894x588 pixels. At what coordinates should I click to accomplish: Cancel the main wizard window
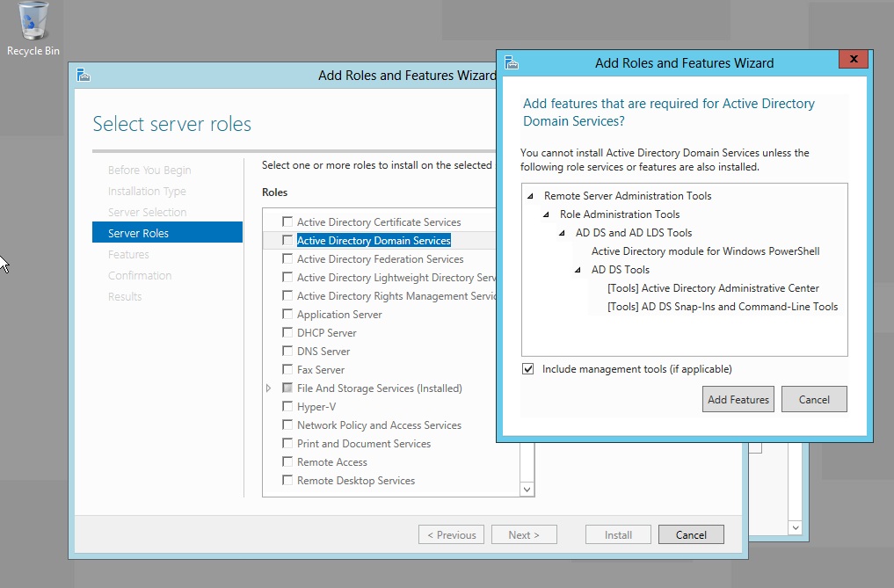pyautogui.click(x=691, y=535)
